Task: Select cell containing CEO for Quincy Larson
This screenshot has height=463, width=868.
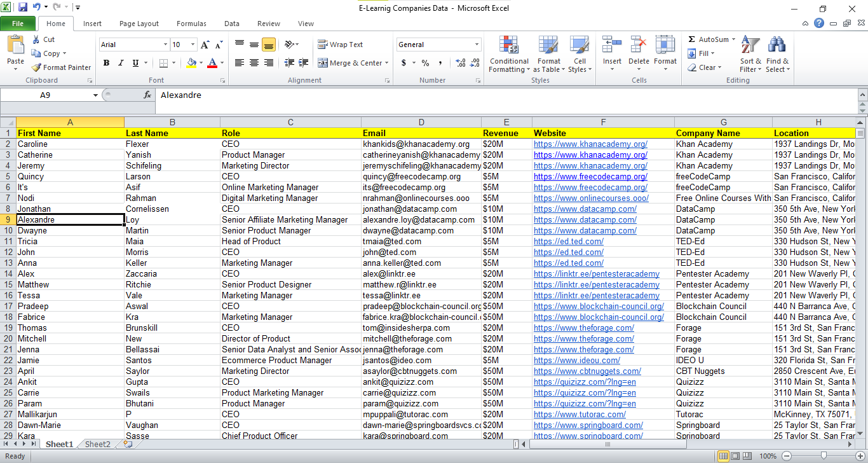Action: point(231,176)
